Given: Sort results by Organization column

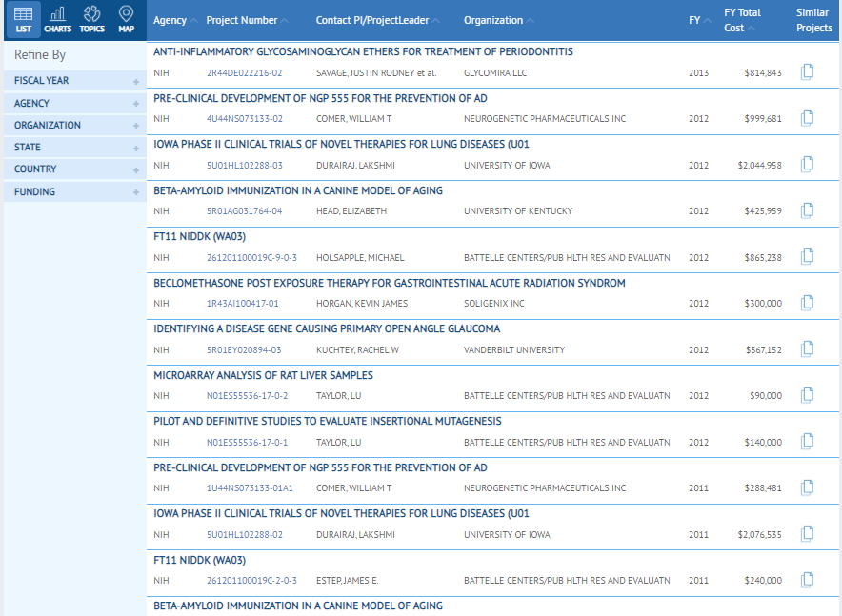Looking at the screenshot, I should coord(499,20).
